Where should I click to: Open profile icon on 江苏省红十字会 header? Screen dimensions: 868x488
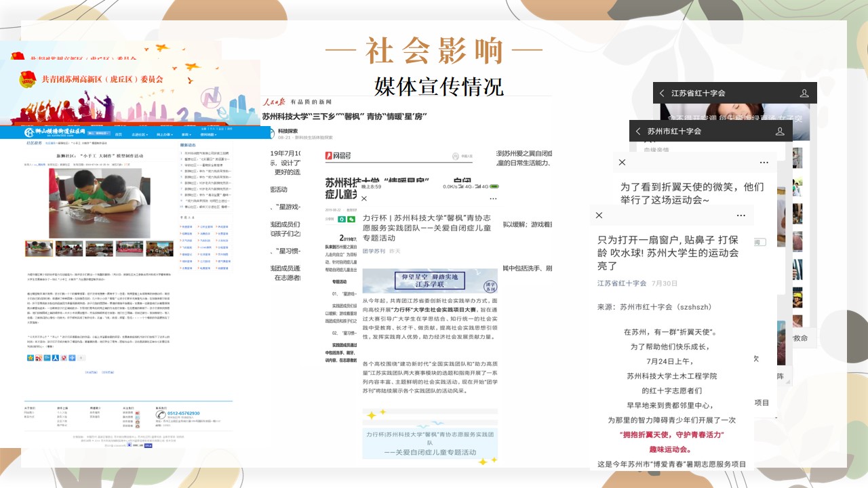(804, 94)
